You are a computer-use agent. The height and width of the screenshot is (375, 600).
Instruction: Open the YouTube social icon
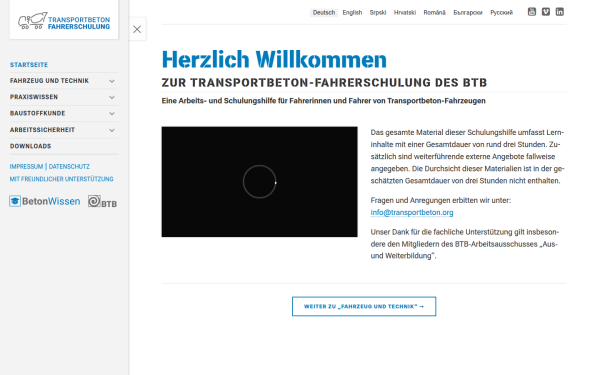tap(532, 12)
